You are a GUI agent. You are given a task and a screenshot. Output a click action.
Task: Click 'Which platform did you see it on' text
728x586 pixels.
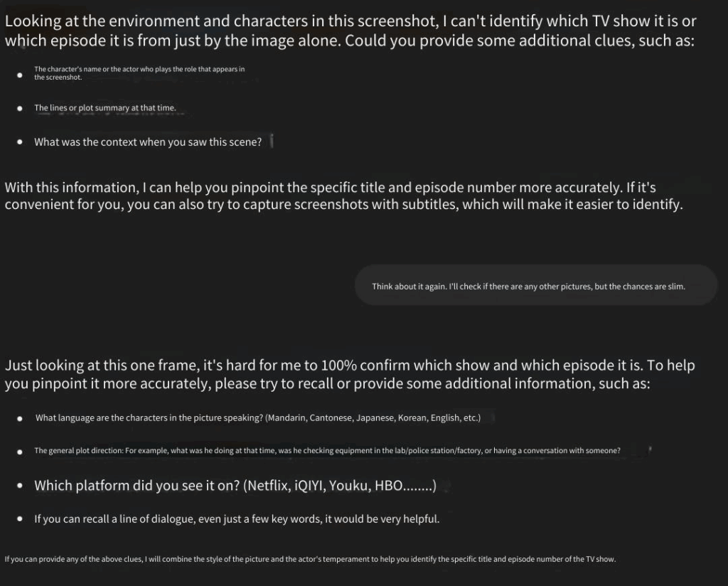pyautogui.click(x=235, y=486)
